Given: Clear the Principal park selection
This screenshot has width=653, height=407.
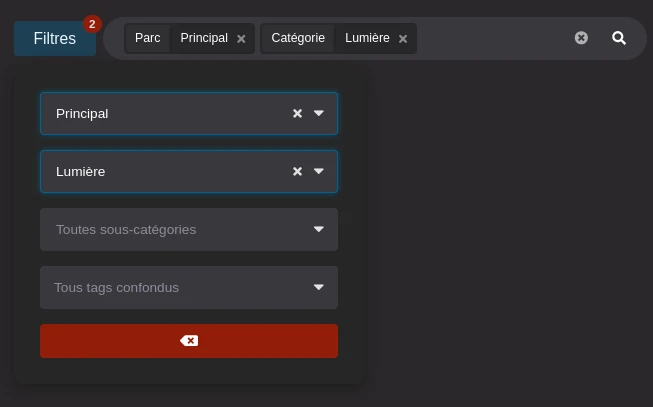Looking at the screenshot, I should pyautogui.click(x=297, y=114).
